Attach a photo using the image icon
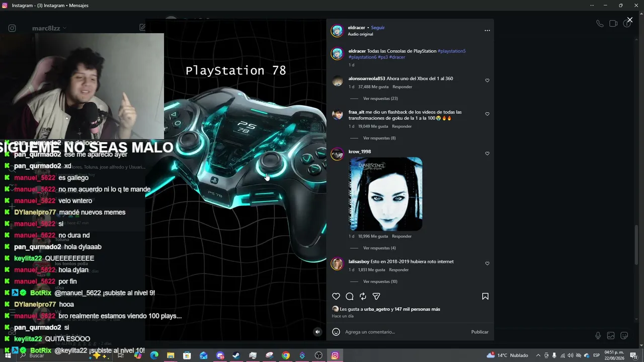 (x=611, y=336)
